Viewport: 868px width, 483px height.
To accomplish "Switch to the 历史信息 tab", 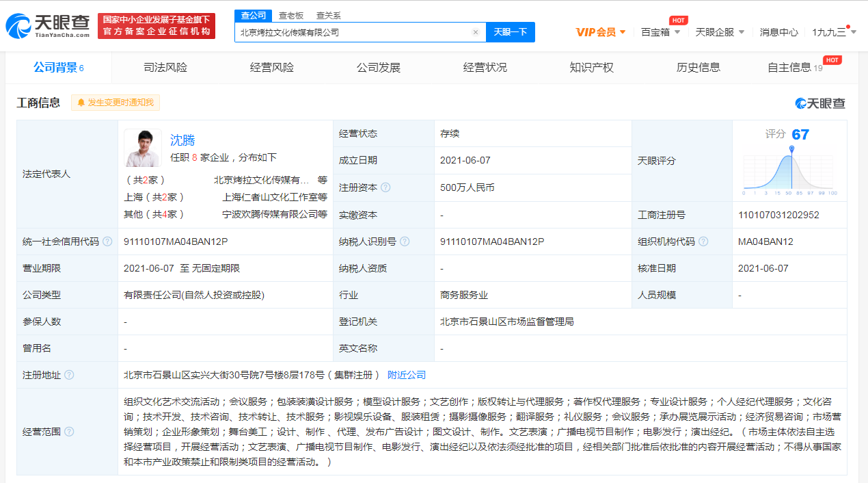I will pos(699,68).
